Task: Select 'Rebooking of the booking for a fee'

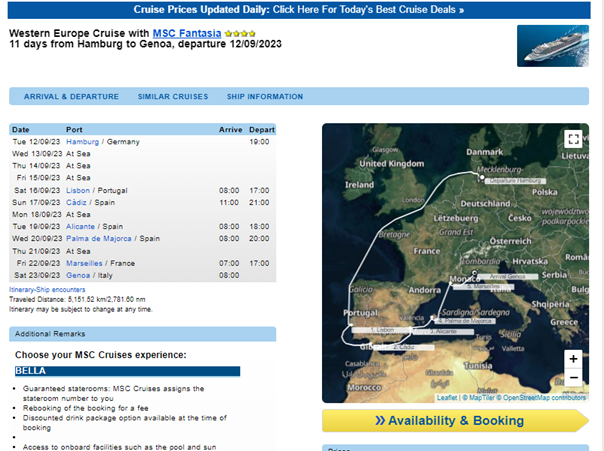Action: (86, 408)
